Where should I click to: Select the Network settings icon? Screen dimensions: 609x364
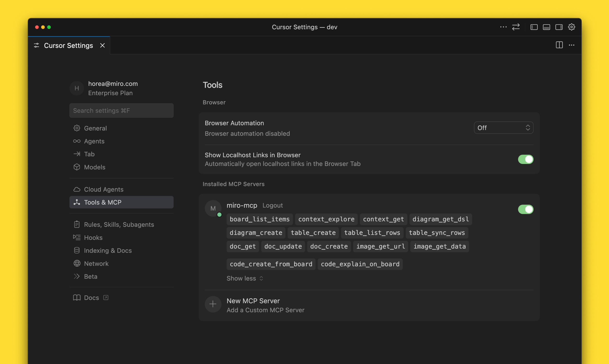[77, 263]
